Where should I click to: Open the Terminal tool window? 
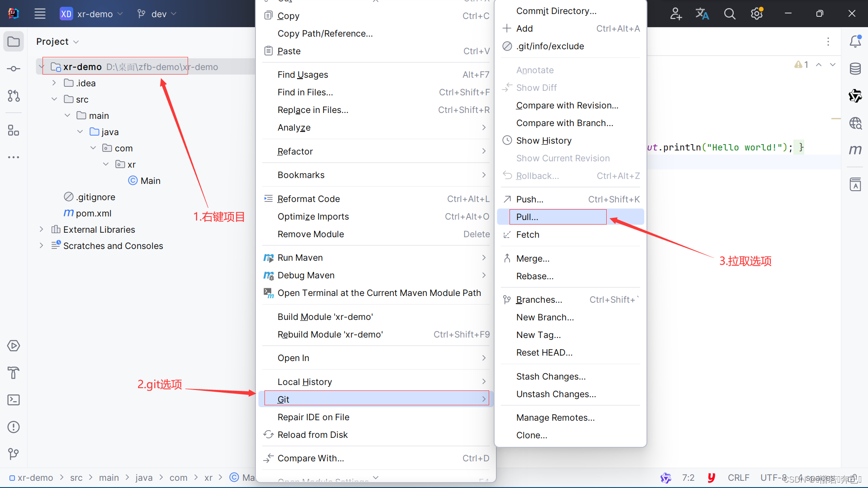click(x=14, y=400)
